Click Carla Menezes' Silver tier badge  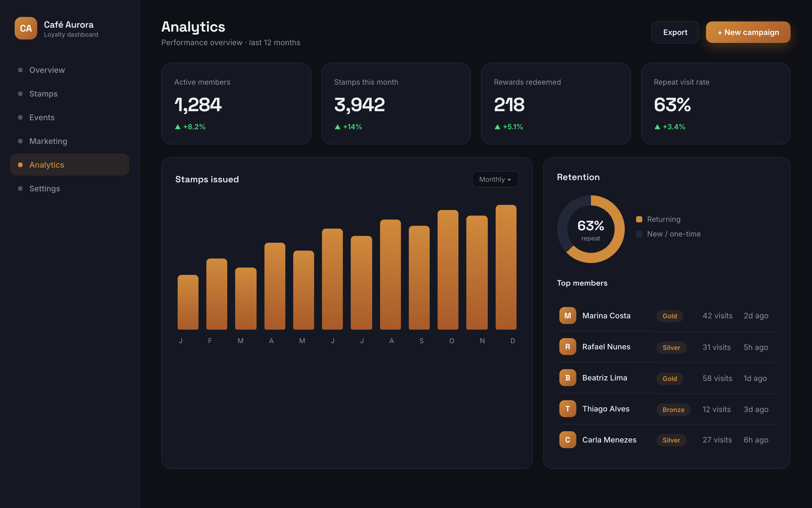[x=671, y=440]
